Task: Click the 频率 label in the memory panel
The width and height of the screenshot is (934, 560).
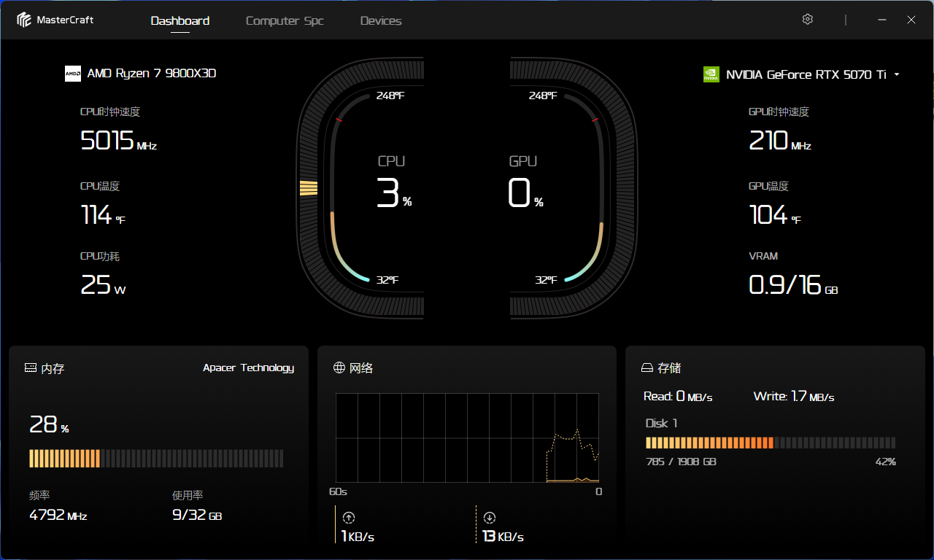Action: tap(39, 495)
